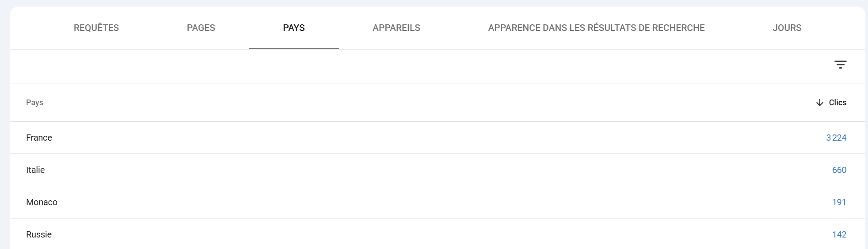The image size is (868, 249).
Task: Click Monaco's 191 clicks value
Action: [839, 202]
